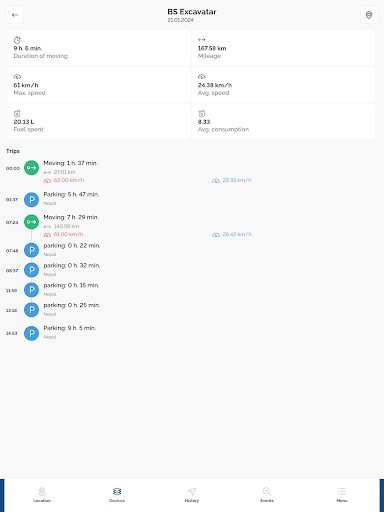This screenshot has width=384, height=512.
Task: Open entry parking: 0 h. 22 min.
Action: click(x=72, y=246)
